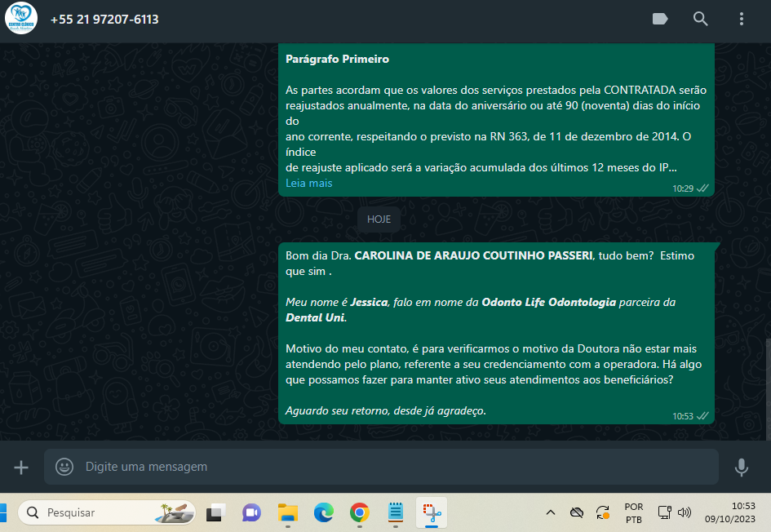Open the attach plus icon
771x532 pixels.
pyautogui.click(x=21, y=467)
